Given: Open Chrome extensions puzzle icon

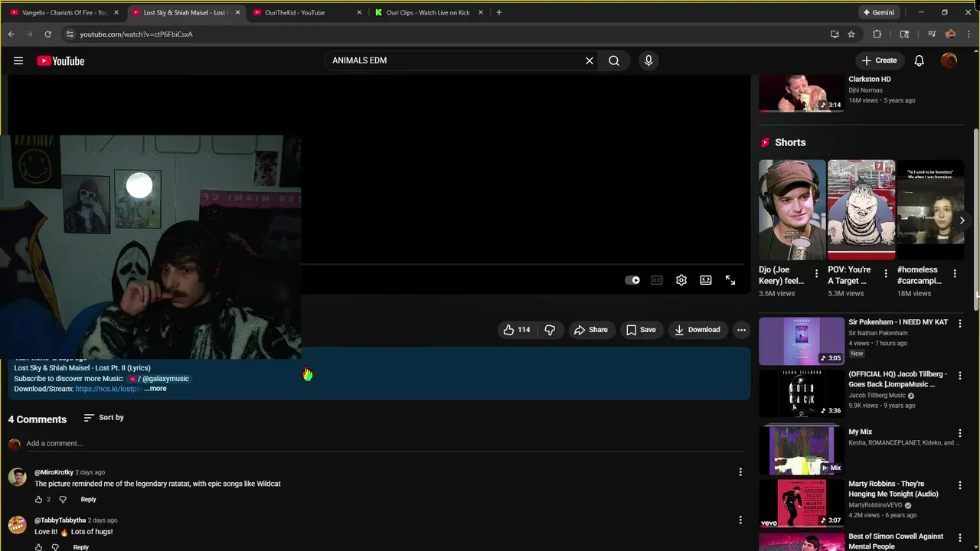Looking at the screenshot, I should [877, 34].
